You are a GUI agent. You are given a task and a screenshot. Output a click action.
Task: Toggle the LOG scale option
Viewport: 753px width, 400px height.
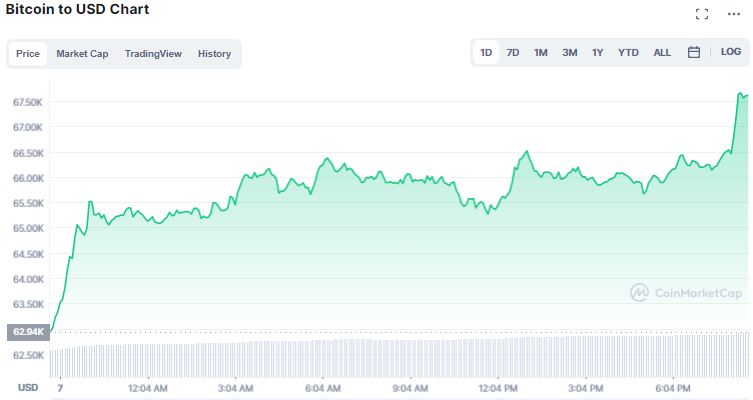pos(730,52)
